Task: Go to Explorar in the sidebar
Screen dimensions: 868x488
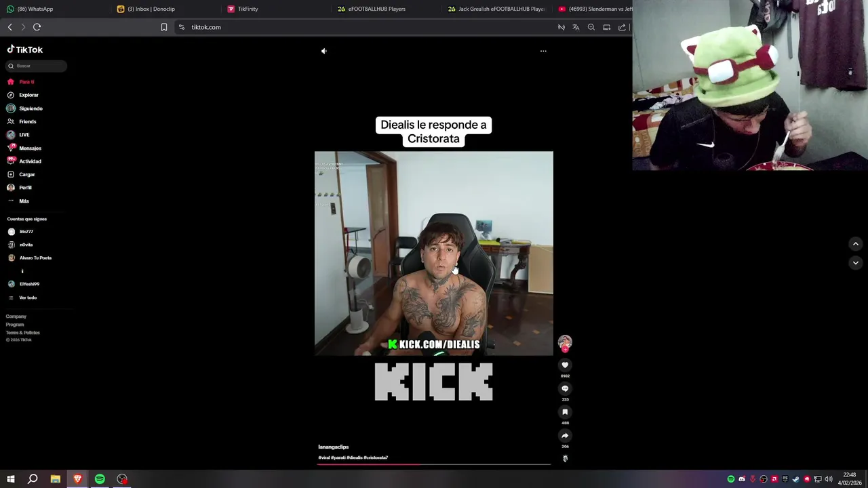Action: pos(22,95)
